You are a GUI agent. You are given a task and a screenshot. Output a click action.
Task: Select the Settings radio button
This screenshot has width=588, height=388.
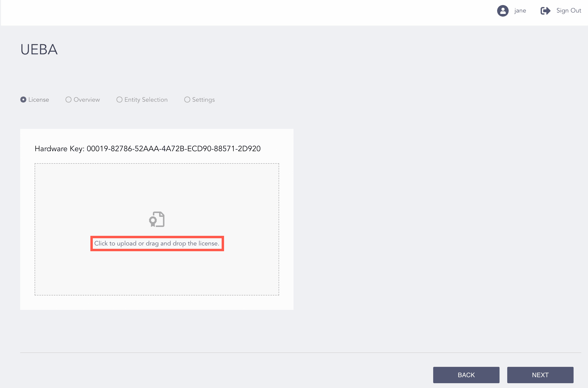(x=187, y=100)
